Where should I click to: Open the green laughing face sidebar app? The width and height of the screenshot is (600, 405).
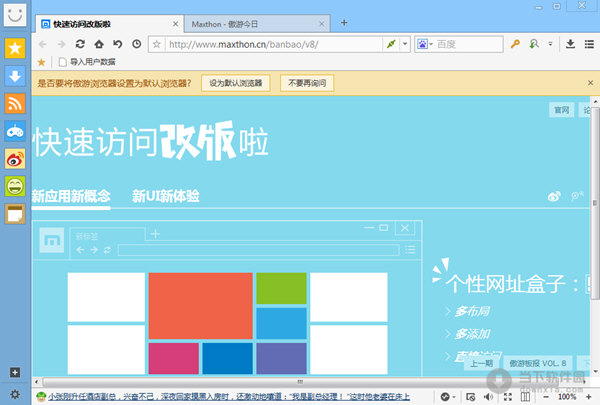[15, 186]
